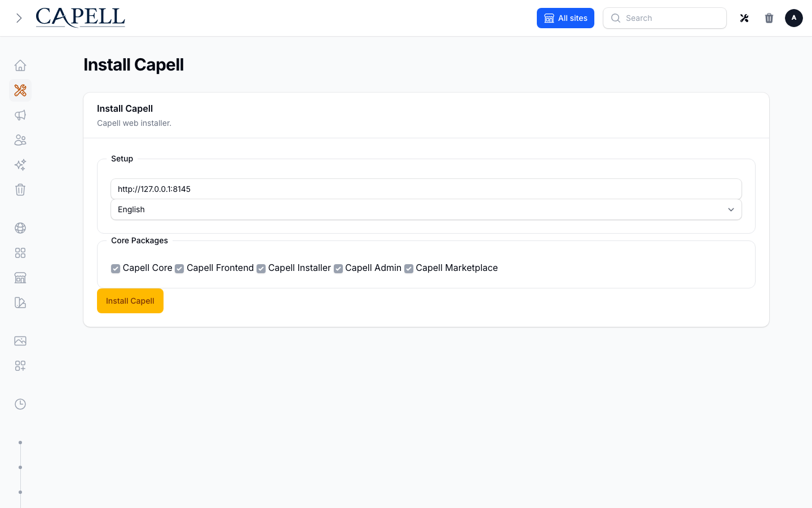This screenshot has height=508, width=812.
Task: Toggle the Capell Marketplace checkbox
Action: point(409,269)
